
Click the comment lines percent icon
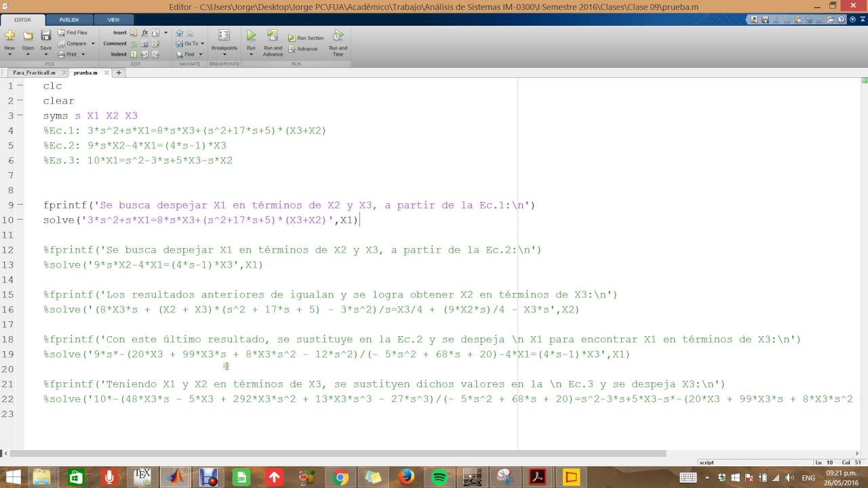click(134, 43)
